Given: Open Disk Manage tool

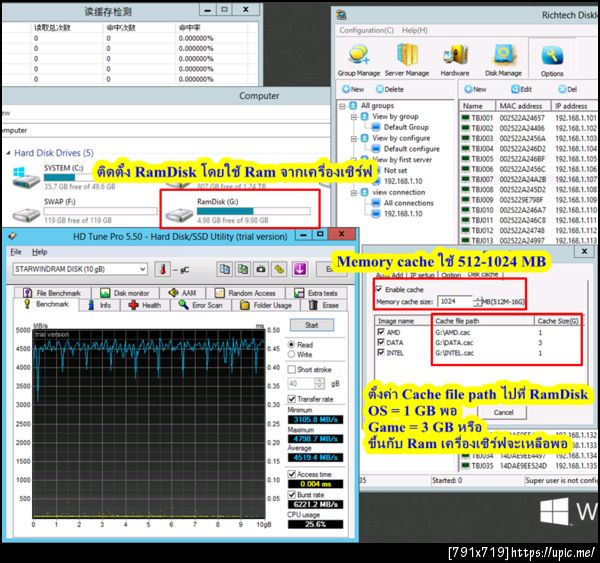Looking at the screenshot, I should coord(503,60).
